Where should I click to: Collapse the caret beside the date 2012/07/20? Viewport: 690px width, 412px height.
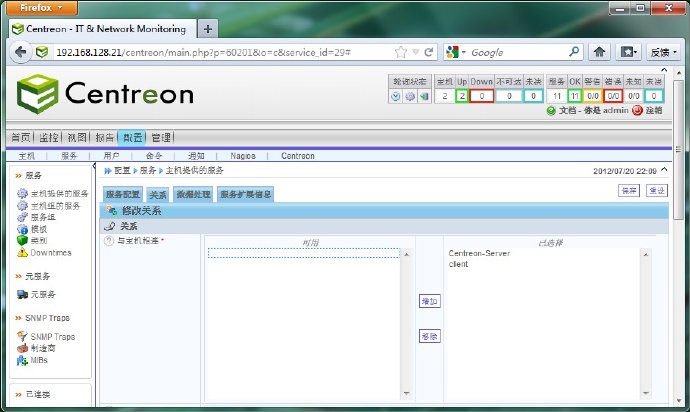[x=664, y=169]
